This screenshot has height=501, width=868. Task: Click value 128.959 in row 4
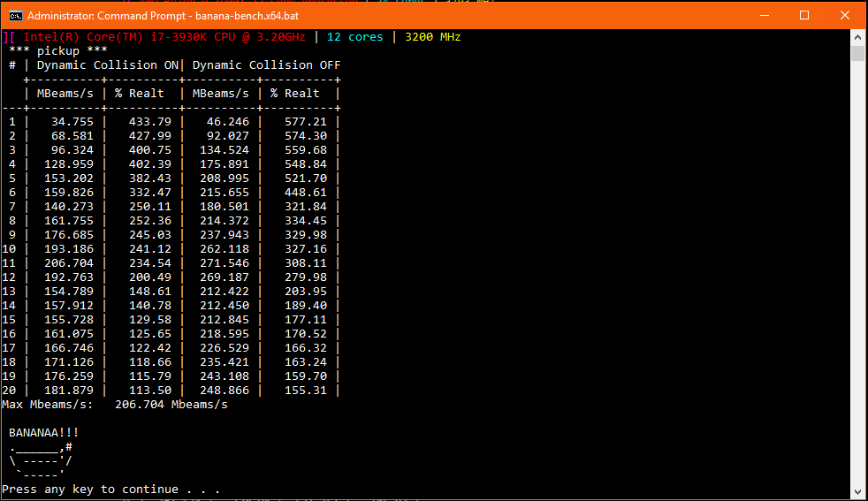(x=69, y=164)
